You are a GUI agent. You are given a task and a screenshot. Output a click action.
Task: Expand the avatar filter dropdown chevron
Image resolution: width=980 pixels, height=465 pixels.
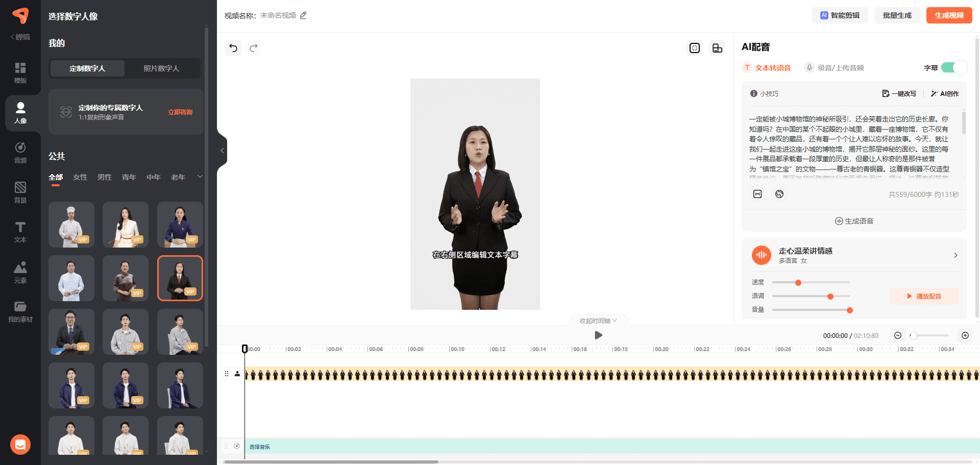pyautogui.click(x=200, y=177)
